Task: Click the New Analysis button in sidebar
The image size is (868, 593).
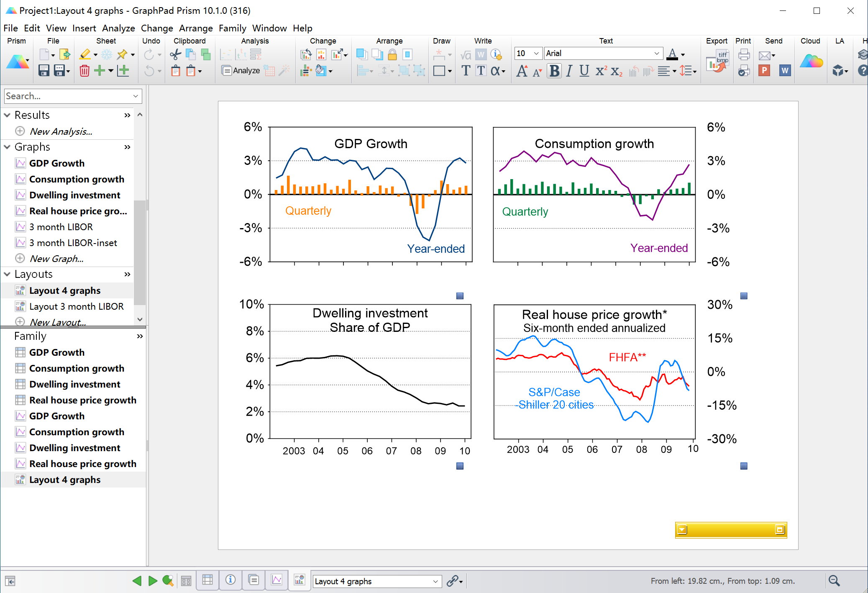Action: 60,131
